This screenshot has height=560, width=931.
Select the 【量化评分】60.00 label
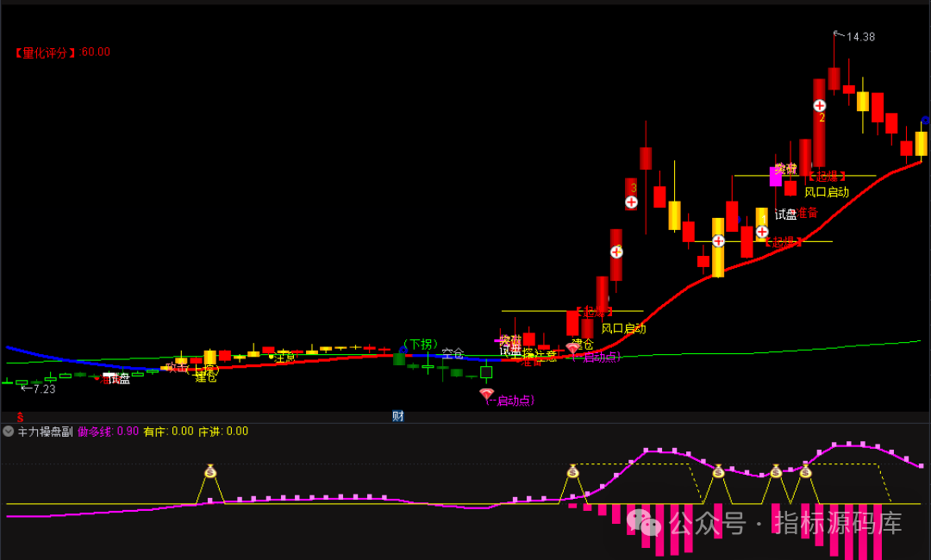(62, 52)
